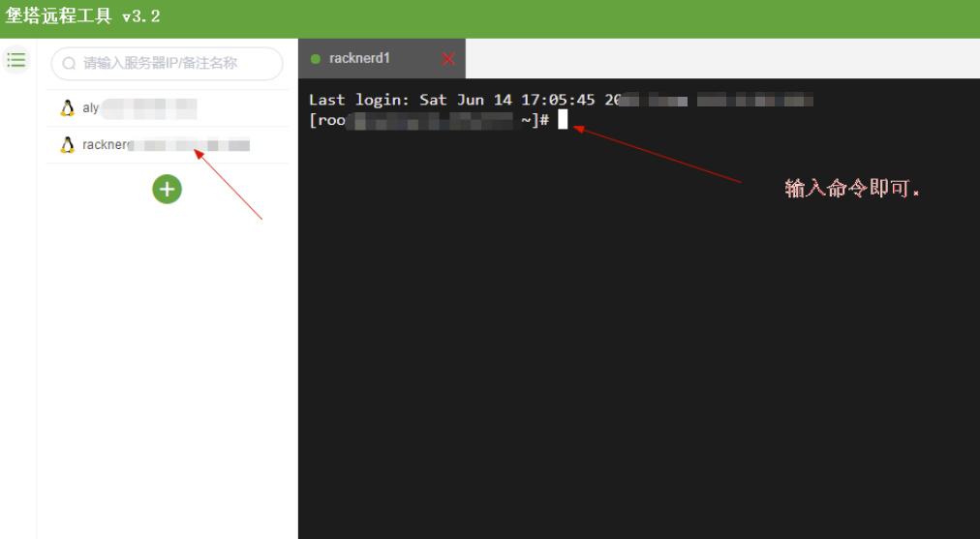Switch to the racknerd1 terminal tab
This screenshot has width=980, height=539.
point(382,59)
